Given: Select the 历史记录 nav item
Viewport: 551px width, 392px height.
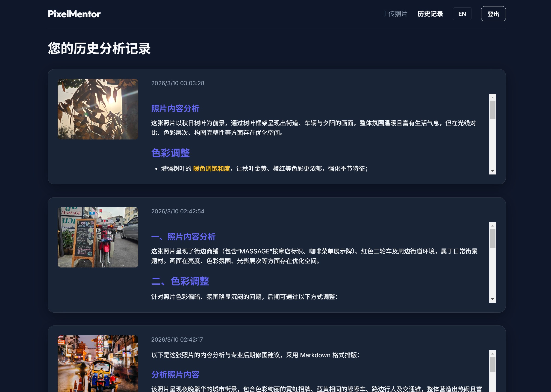Looking at the screenshot, I should tap(430, 14).
